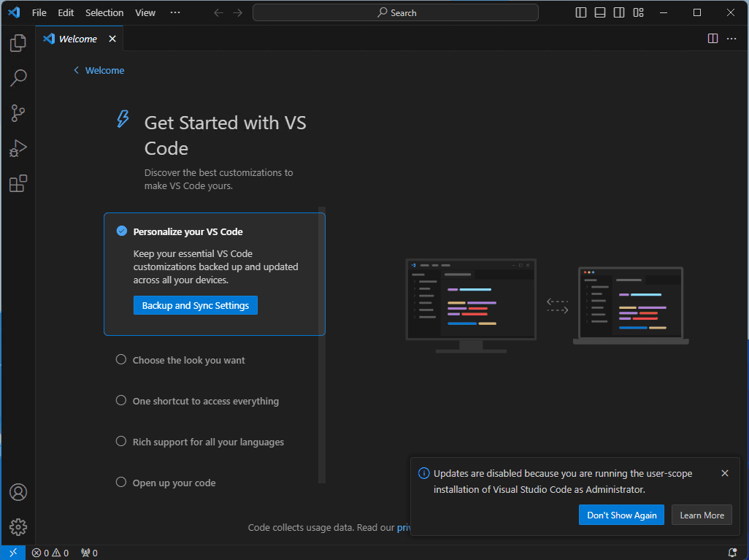The image size is (749, 560).
Task: Open the Explorer view in activity bar
Action: click(x=18, y=43)
